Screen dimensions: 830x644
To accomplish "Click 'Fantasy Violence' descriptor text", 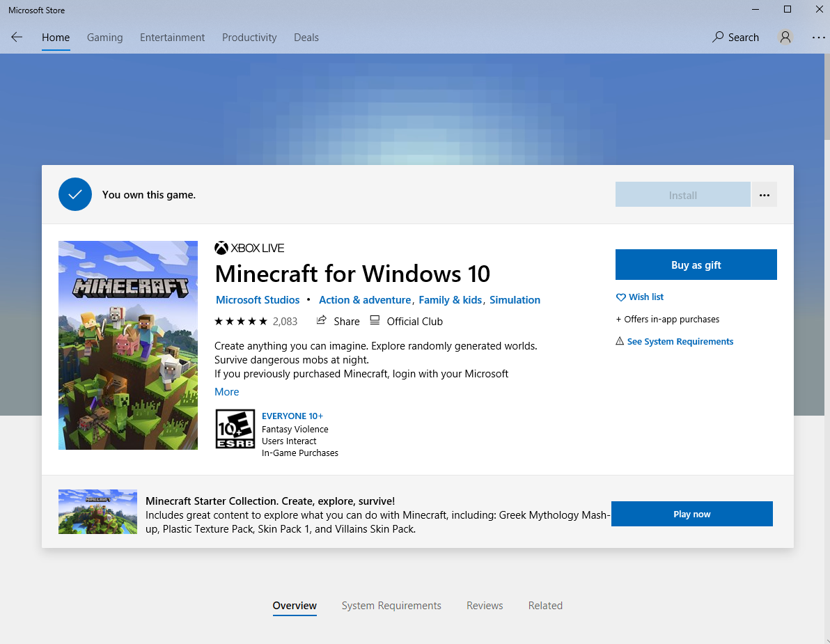I will coord(295,429).
